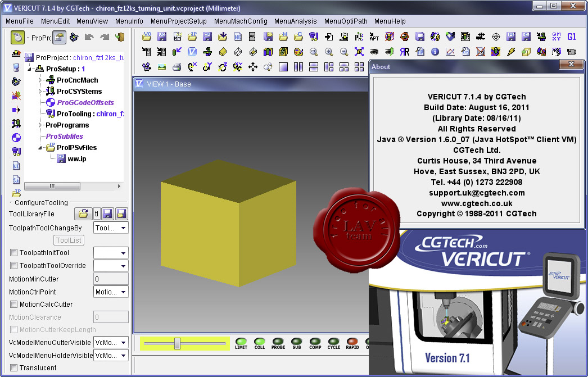
Task: Open VC project folder icon in toolbar
Action: [x=147, y=37]
